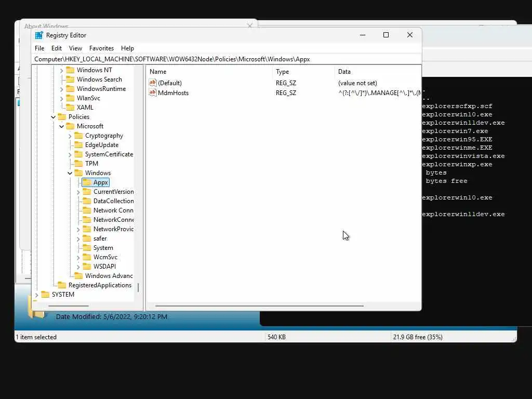Select the Network Connections key
Screen dimensions: 532x399
tap(113, 210)
